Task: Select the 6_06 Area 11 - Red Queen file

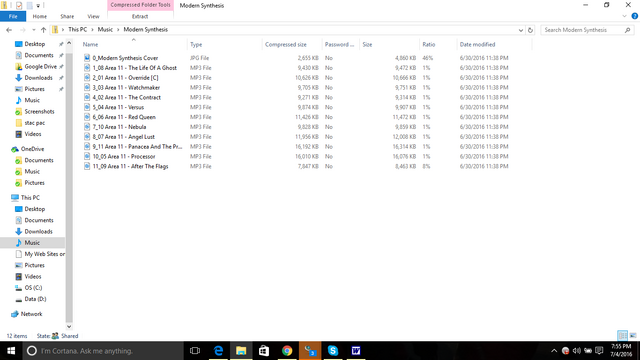Action: click(124, 117)
